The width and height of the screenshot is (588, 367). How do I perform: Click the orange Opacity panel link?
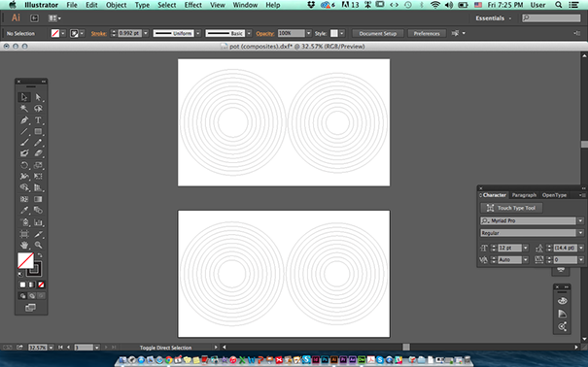(265, 33)
